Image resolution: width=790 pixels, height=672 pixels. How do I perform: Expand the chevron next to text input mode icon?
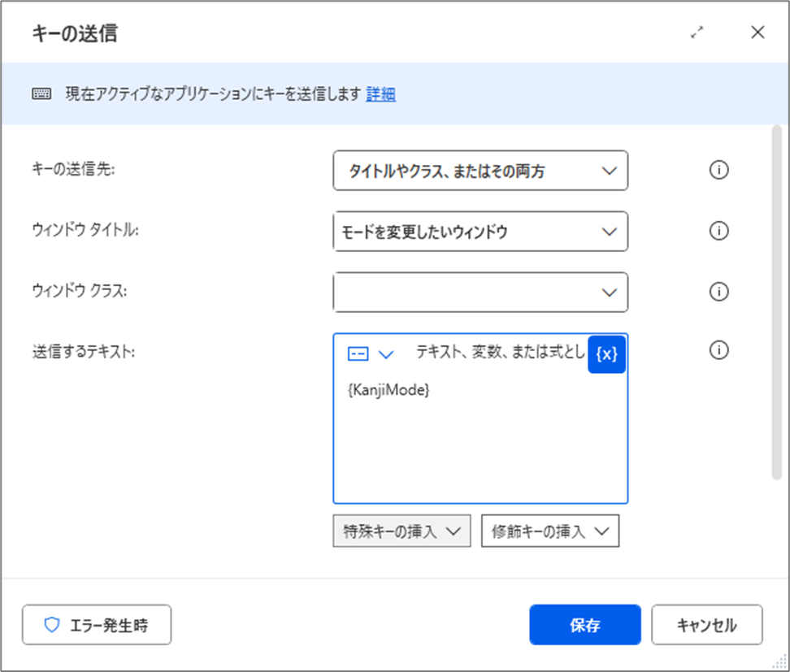tap(386, 354)
